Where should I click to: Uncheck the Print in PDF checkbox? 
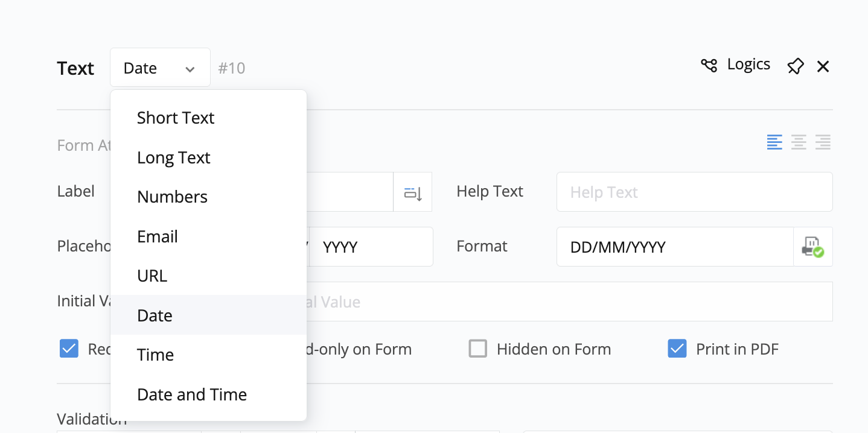coord(677,349)
